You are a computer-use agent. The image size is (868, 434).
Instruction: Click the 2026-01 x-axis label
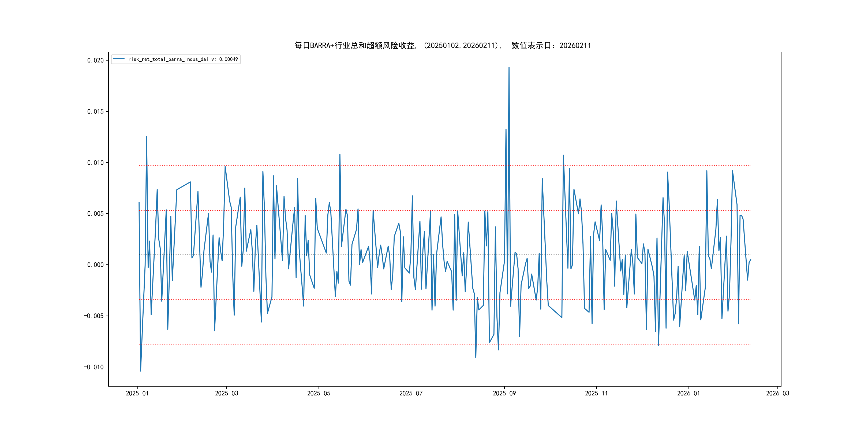tap(689, 393)
